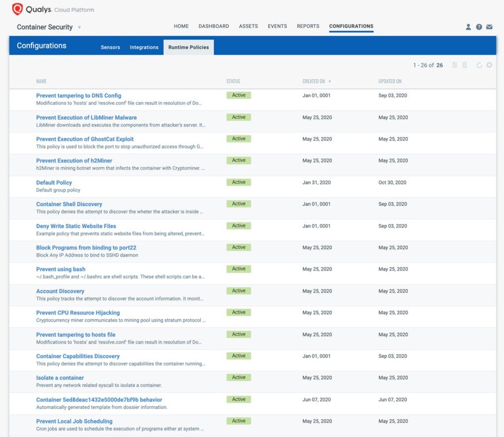
Task: Select the CONFIGURATIONS menu item
Action: [351, 26]
